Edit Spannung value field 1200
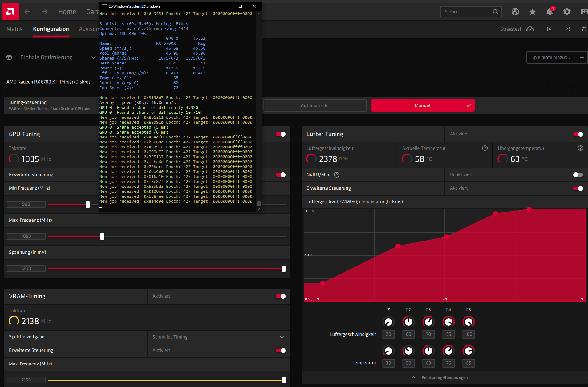The width and height of the screenshot is (588, 387). tap(26, 268)
